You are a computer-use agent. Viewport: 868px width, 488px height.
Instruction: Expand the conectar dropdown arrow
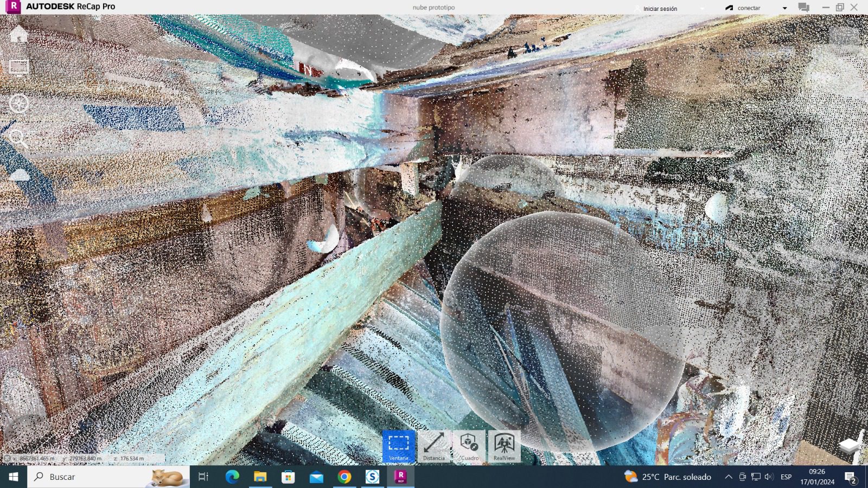coord(784,8)
